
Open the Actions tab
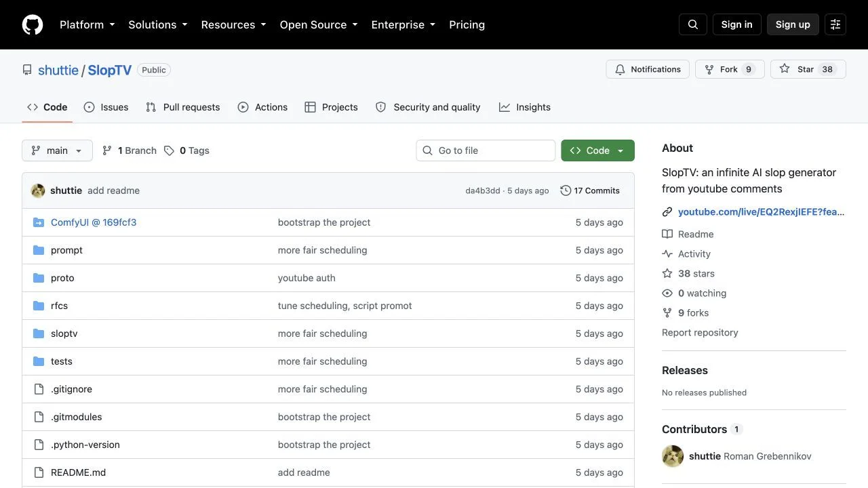pos(263,107)
